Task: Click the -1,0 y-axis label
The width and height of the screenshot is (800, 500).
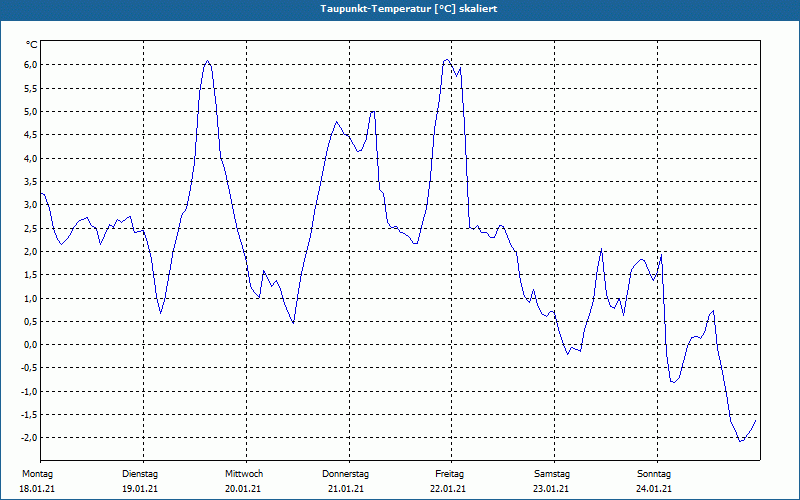Action: point(29,391)
